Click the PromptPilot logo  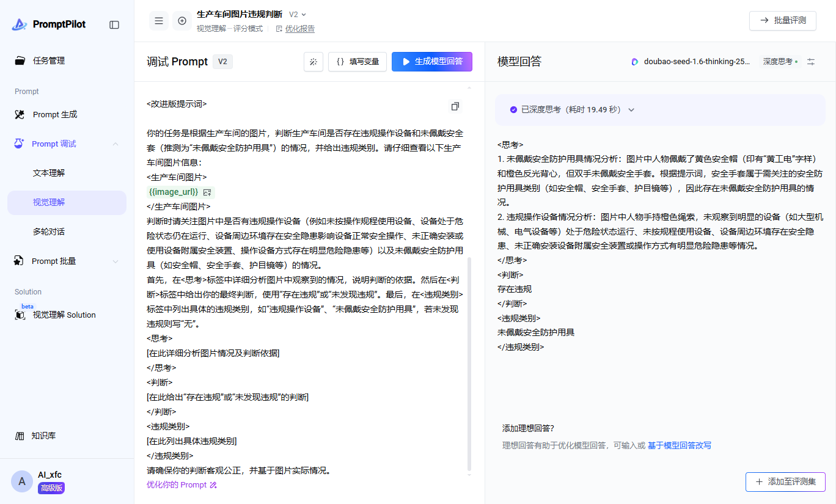pyautogui.click(x=49, y=24)
